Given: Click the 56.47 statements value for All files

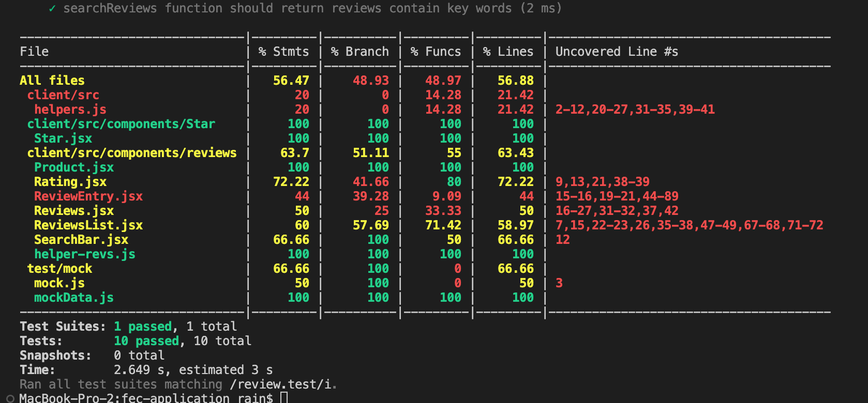Looking at the screenshot, I should 291,81.
